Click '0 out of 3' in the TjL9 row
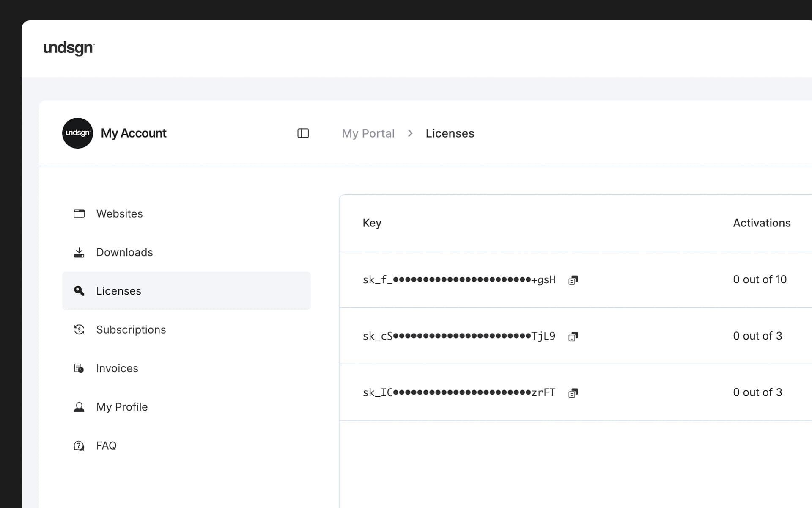 757,336
